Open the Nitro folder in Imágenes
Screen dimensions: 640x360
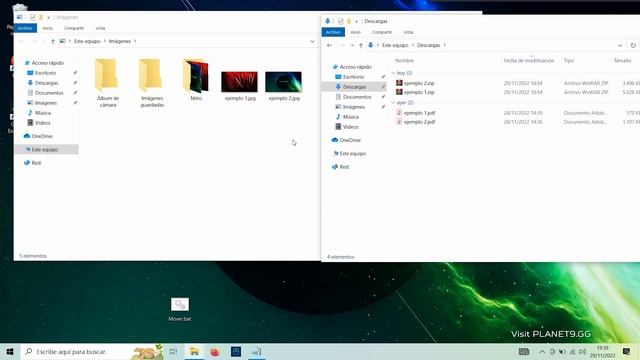pyautogui.click(x=196, y=80)
